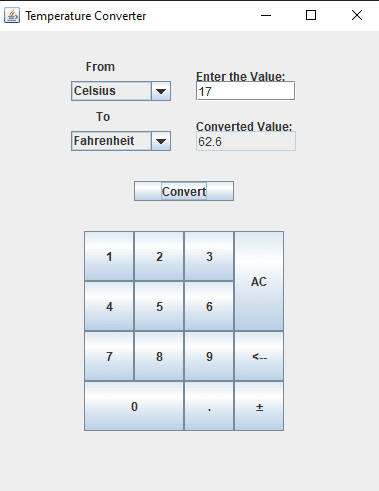Tap the wide 0 key

(x=134, y=406)
